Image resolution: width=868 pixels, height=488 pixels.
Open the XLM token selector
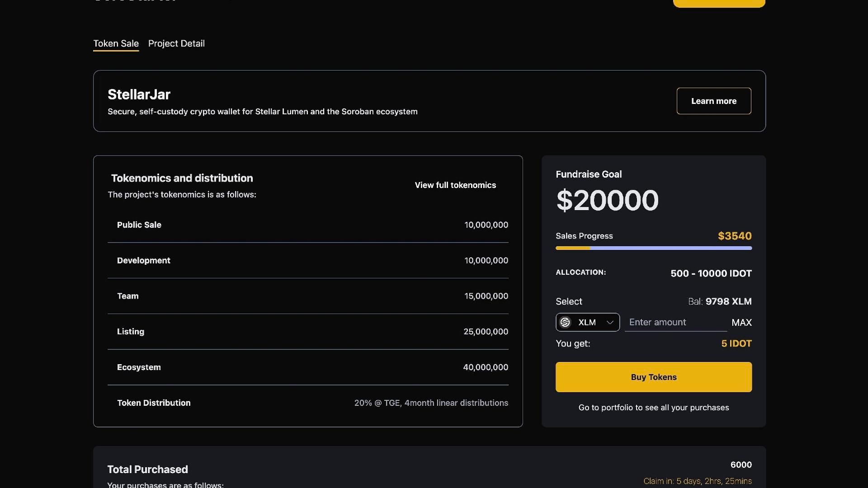tap(587, 322)
